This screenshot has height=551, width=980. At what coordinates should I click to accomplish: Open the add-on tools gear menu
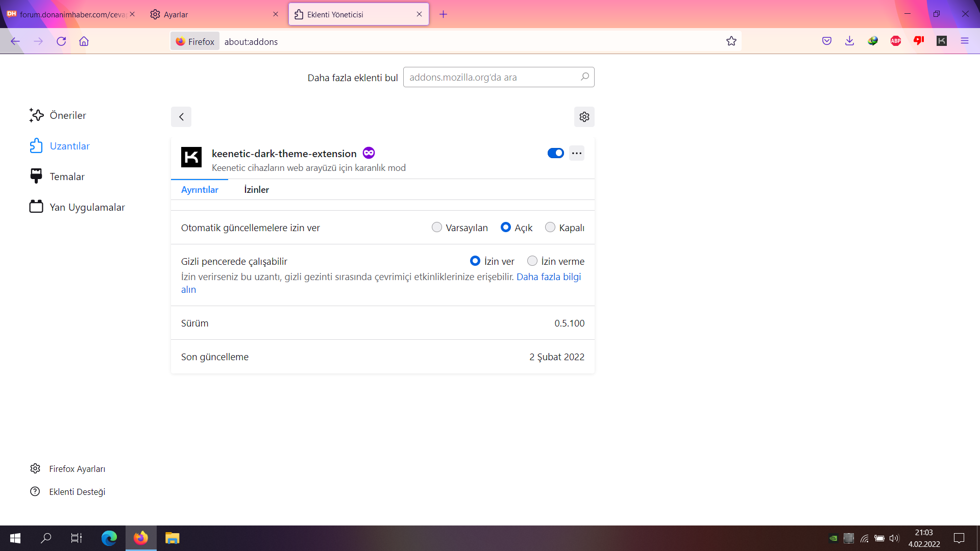pos(584,117)
